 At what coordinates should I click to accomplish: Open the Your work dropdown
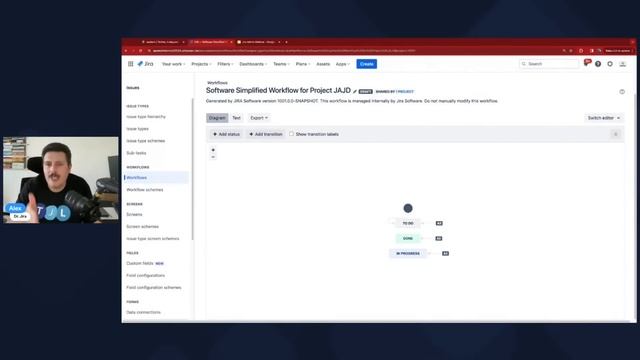pos(173,64)
